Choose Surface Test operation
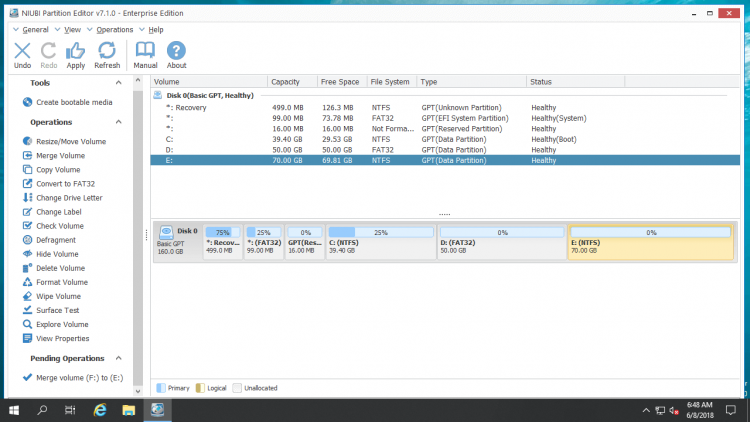The width and height of the screenshot is (750, 422). (x=51, y=311)
